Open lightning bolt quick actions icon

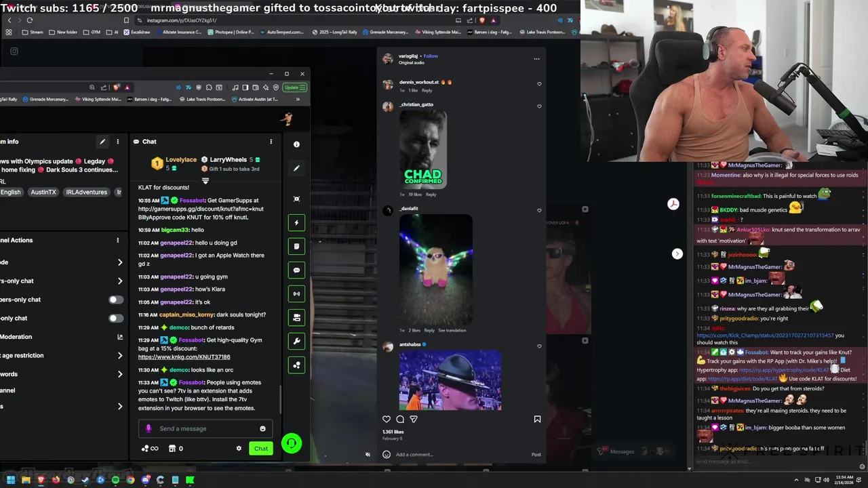[296, 222]
